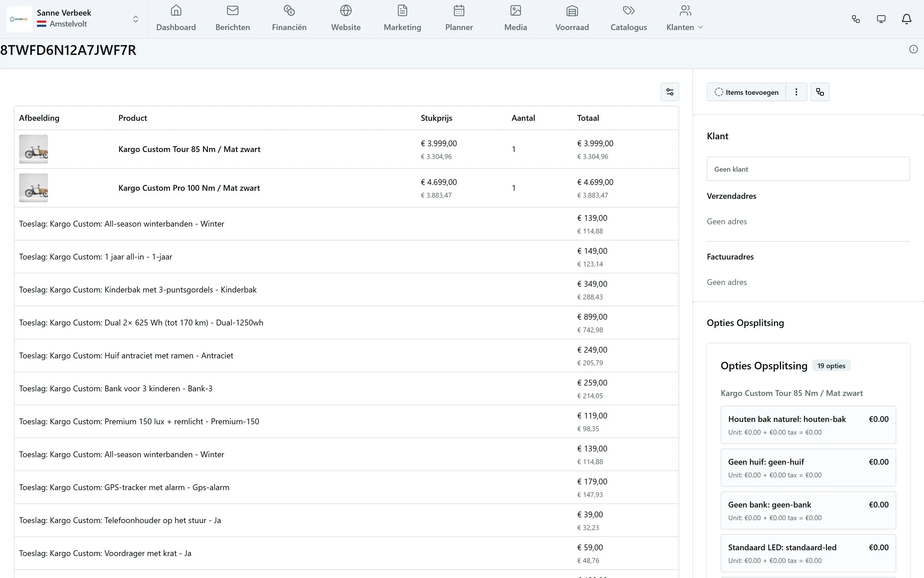
Task: Click the Kargo Custom Tour options group label
Action: pyautogui.click(x=791, y=393)
